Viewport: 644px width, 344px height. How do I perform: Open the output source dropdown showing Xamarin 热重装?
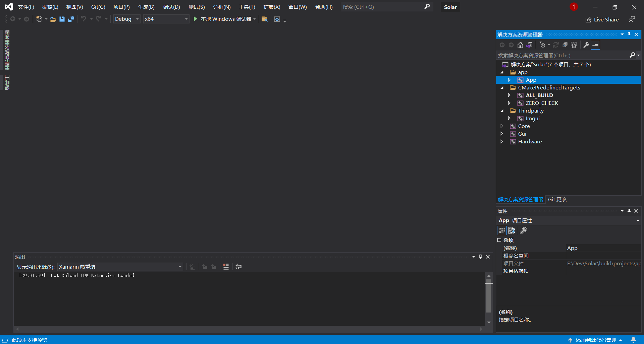(x=120, y=267)
